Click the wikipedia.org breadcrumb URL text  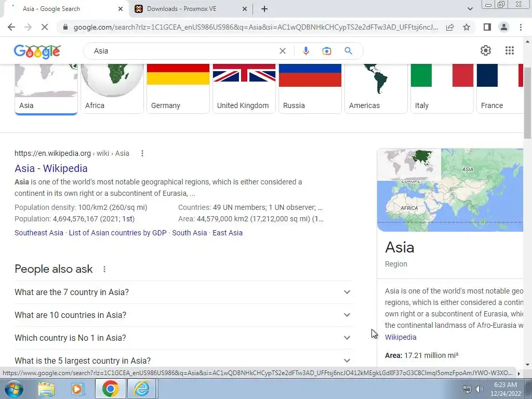[72, 153]
